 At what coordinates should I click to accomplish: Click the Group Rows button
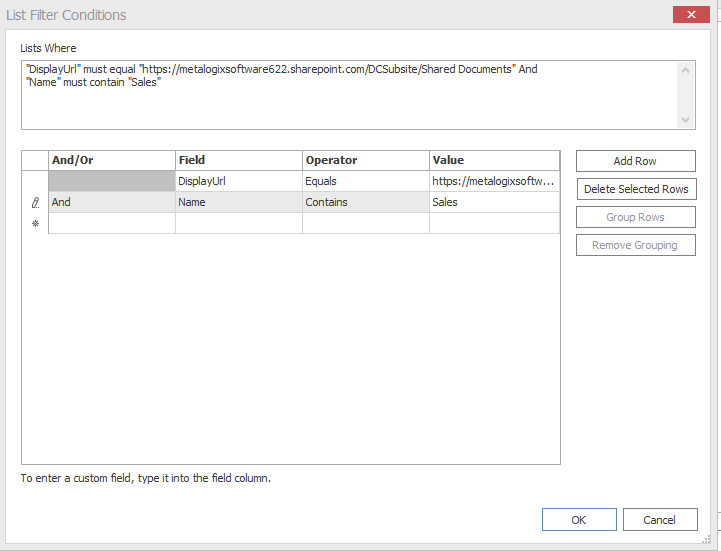coord(635,217)
